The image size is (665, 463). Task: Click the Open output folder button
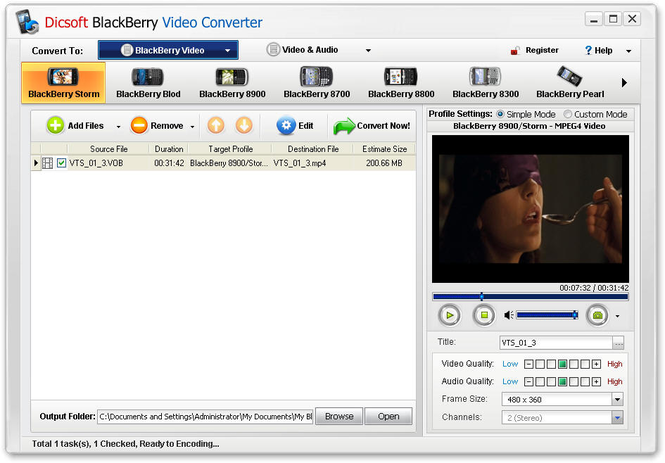pyautogui.click(x=388, y=416)
